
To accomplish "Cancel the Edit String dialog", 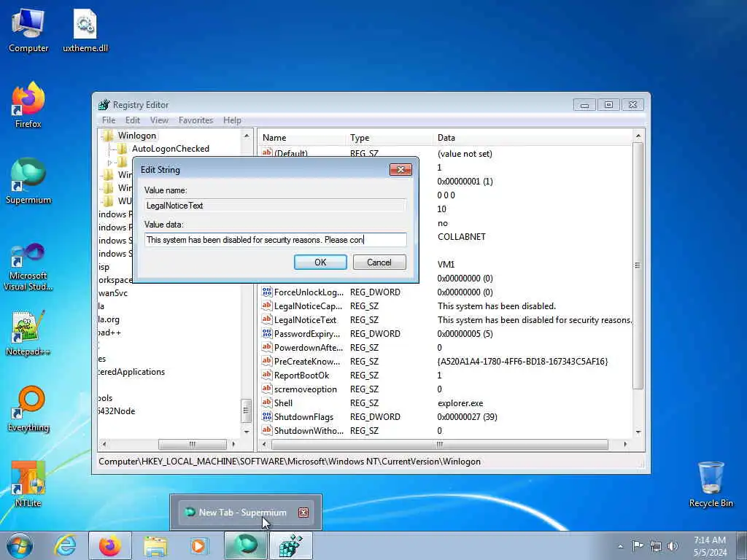I will click(x=379, y=262).
